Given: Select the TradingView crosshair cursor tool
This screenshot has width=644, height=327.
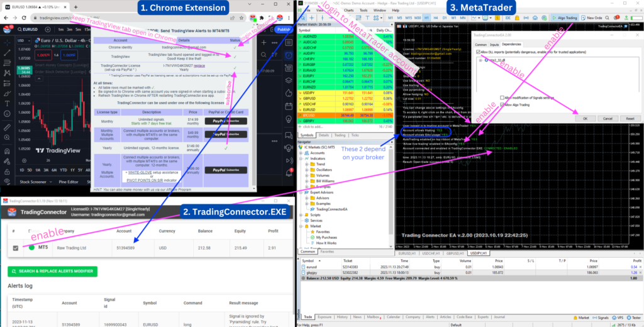Looking at the screenshot, I should pos(7,43).
